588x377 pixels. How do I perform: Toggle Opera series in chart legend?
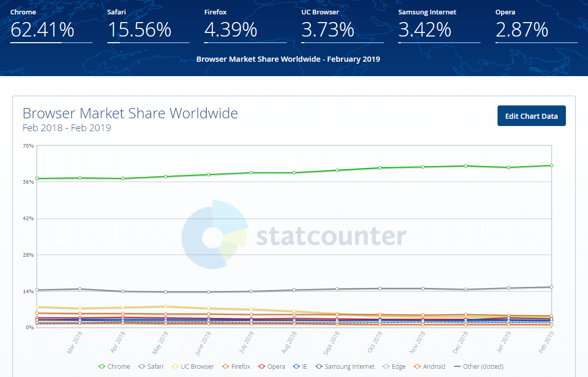(x=272, y=367)
